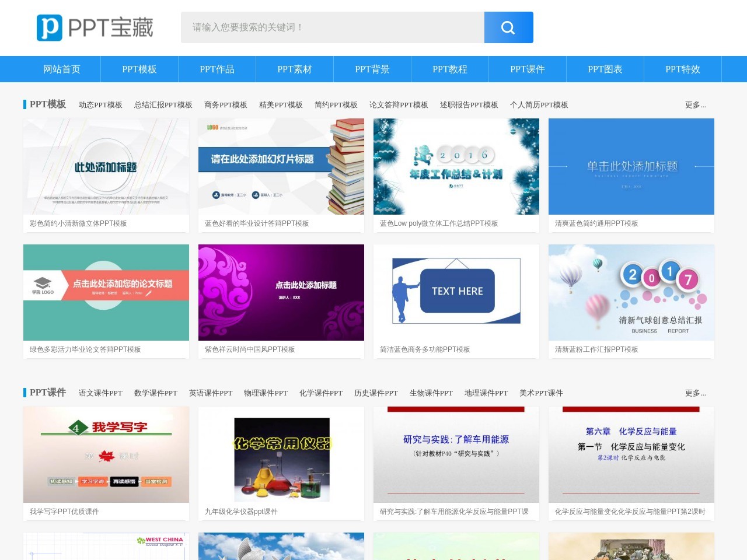Click the 我学写字PPT优质课件 title link
The height and width of the screenshot is (560, 747).
(64, 512)
